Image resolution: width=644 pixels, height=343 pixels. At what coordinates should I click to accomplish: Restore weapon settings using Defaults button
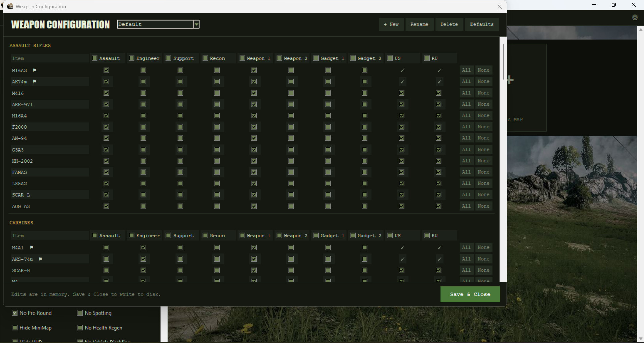coord(482,24)
